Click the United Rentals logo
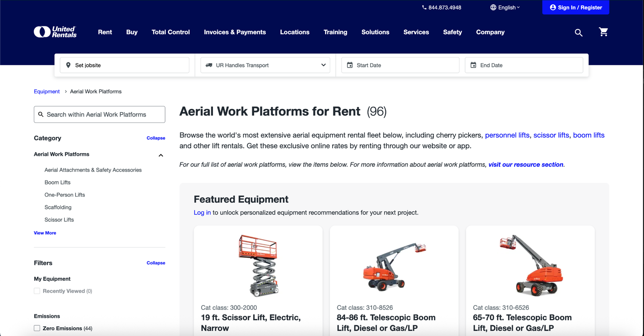This screenshot has width=644, height=336. pos(55,32)
